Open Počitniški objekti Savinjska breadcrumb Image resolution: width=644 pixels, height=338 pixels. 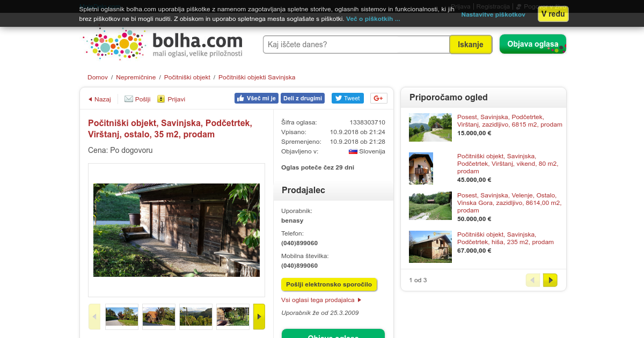click(257, 77)
